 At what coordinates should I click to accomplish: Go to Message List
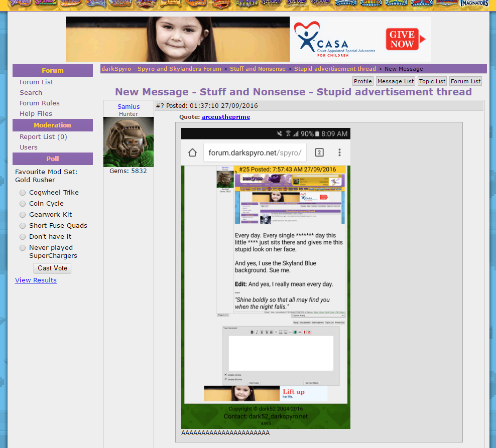point(396,81)
